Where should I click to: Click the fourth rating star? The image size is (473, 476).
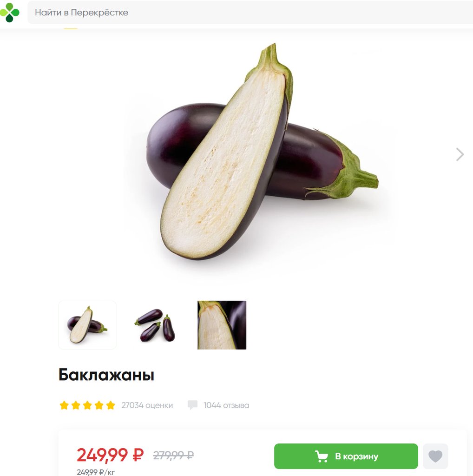99,405
